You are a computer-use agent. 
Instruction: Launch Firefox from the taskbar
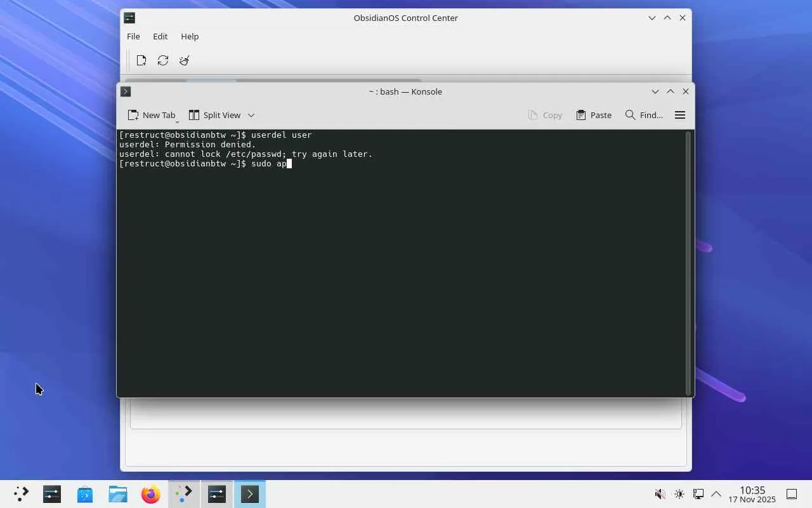click(x=151, y=494)
